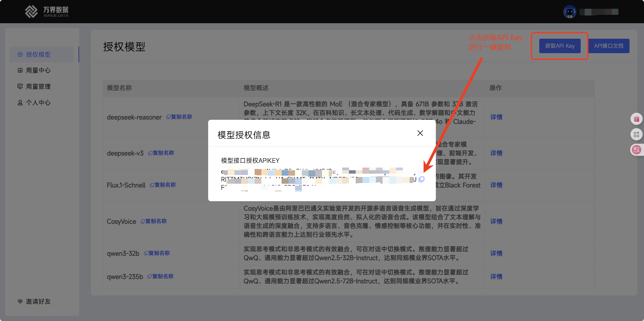Click the blurred username in header
This screenshot has width=644, height=321.
tap(599, 12)
